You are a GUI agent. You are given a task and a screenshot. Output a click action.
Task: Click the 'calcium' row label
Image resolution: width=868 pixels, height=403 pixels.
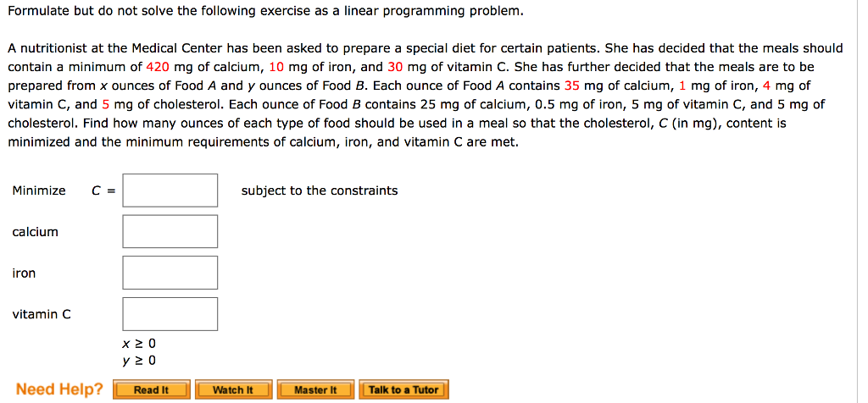(35, 232)
